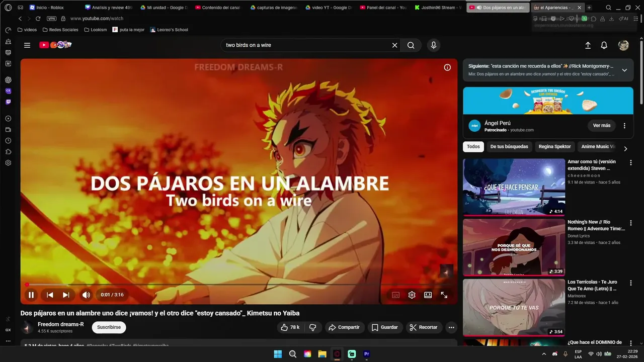
Task: Click the search magnifier button
Action: click(411, 45)
